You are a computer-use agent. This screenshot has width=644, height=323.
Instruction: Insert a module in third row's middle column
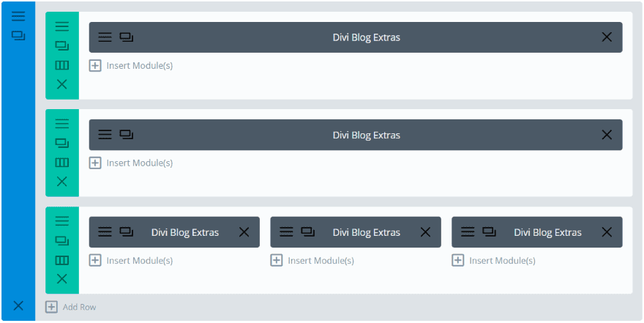click(x=312, y=261)
